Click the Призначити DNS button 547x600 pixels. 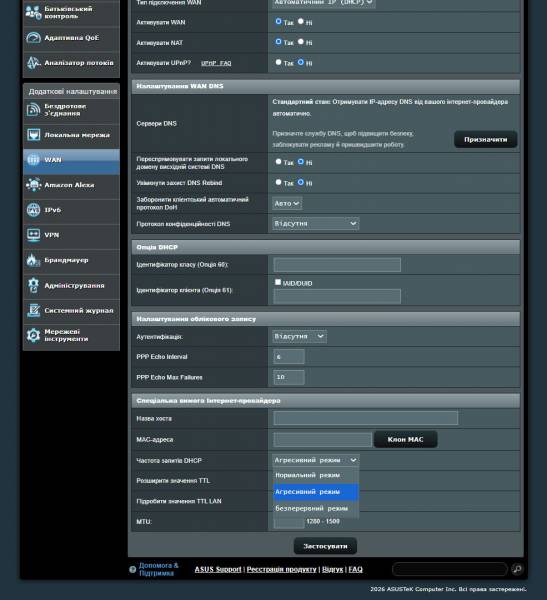pos(485,139)
